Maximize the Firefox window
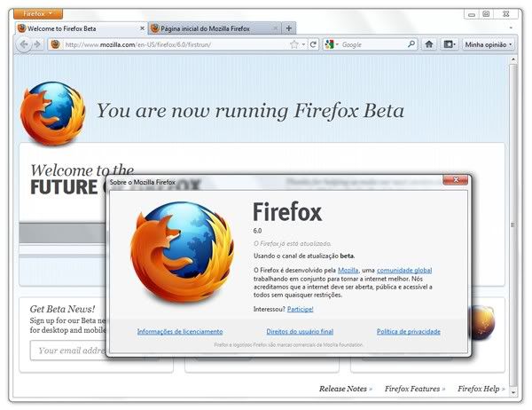Image resolution: width=532 pixels, height=410 pixels. pos(486,14)
